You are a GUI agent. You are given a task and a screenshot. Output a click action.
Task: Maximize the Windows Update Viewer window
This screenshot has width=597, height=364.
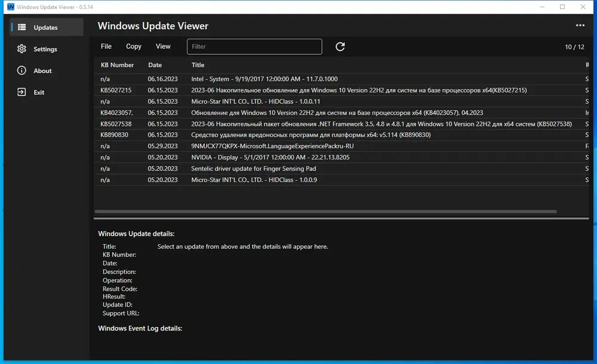click(562, 7)
